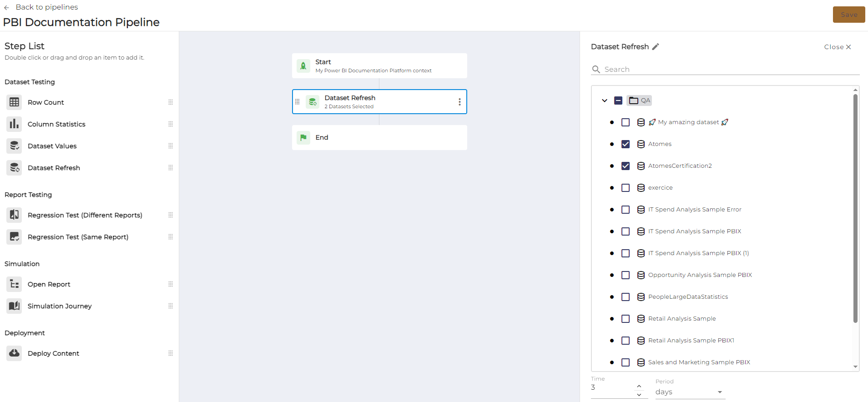This screenshot has height=402, width=868.
Task: Increase the Time value with up arrow
Action: click(639, 386)
